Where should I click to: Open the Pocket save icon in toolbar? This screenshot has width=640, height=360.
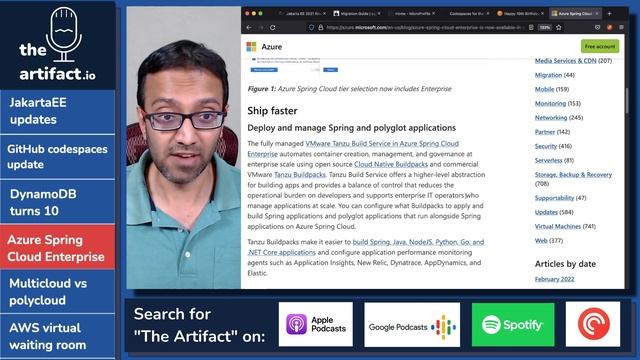[598, 27]
